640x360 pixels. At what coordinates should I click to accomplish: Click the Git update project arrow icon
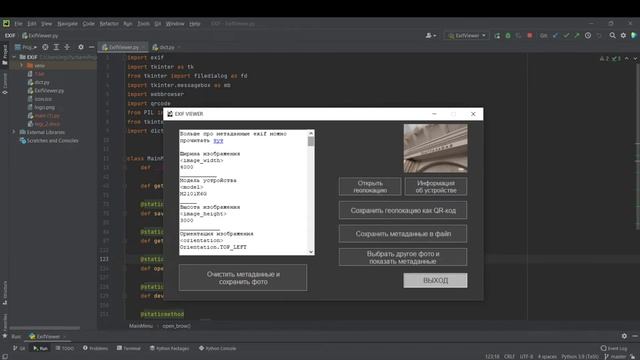pyautogui.click(x=556, y=36)
